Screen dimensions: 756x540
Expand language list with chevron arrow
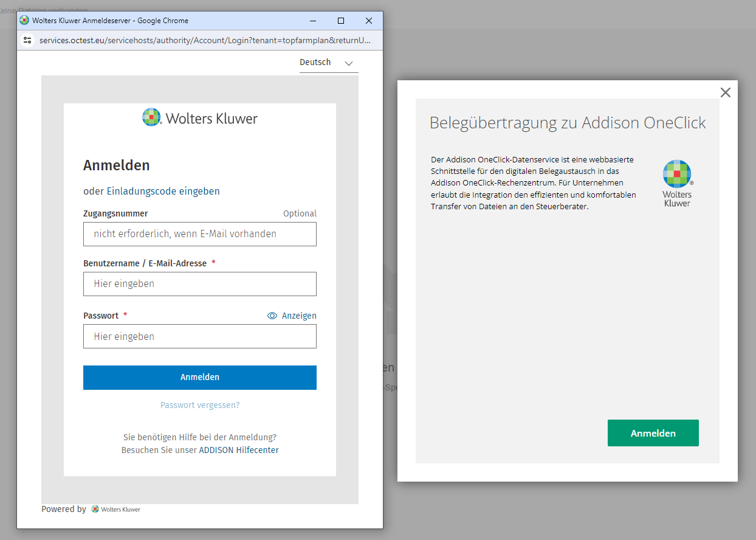tap(348, 63)
